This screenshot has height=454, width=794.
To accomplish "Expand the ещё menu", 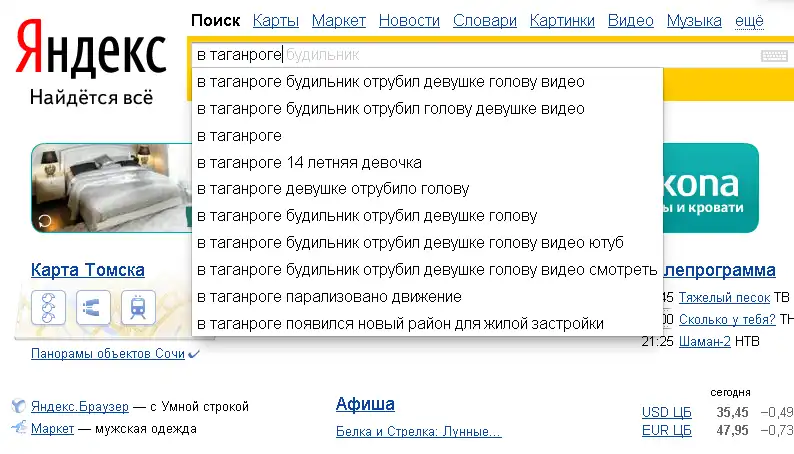I will 749,20.
